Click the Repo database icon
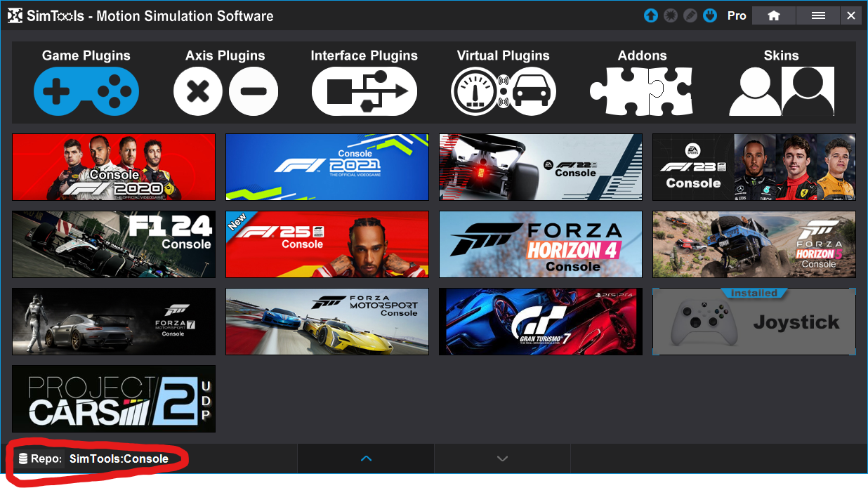 coord(23,459)
